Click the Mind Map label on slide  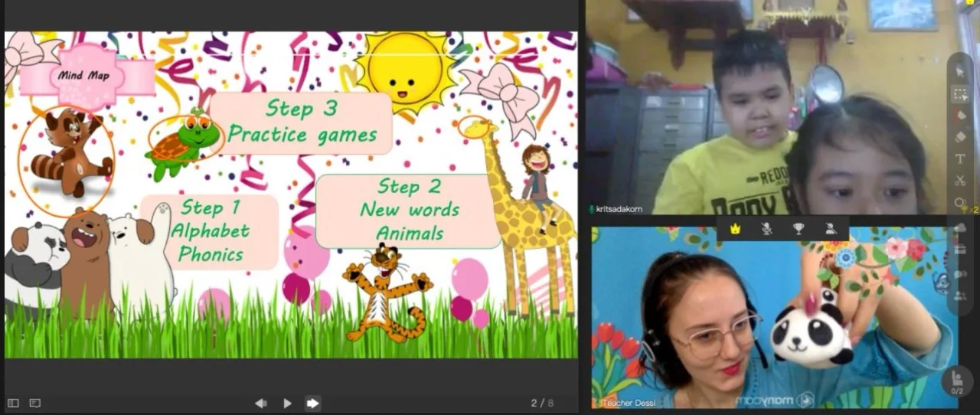tap(83, 76)
